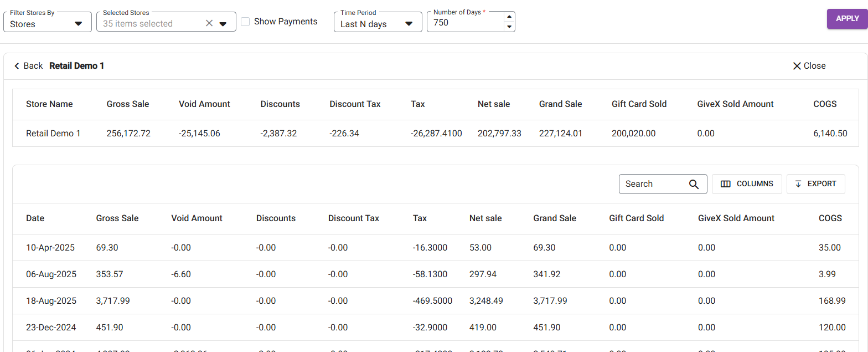This screenshot has height=352, width=868.
Task: Enable the Show Payments checkbox
Action: 245,22
